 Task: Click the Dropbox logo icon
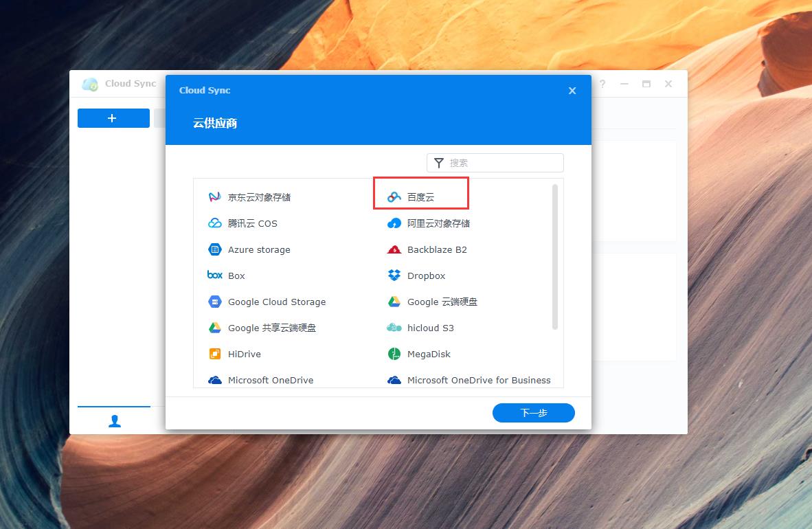tap(394, 275)
